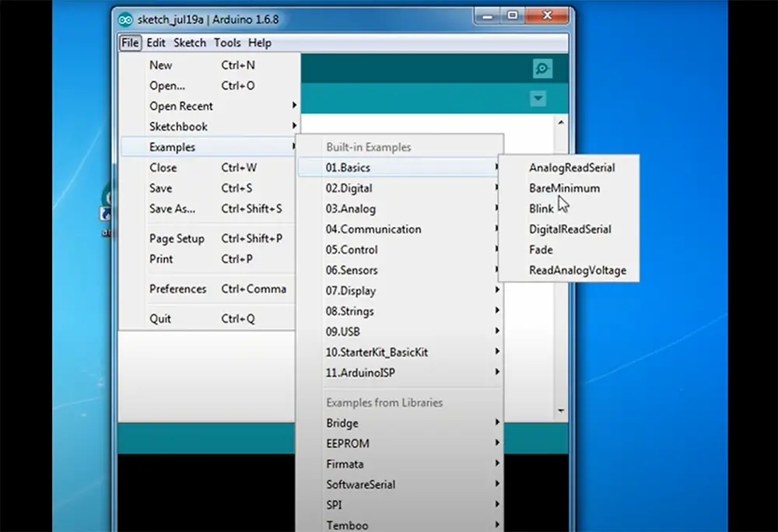Expand the Sketchbook submenu
Image resolution: width=778 pixels, height=532 pixels.
[x=209, y=127]
